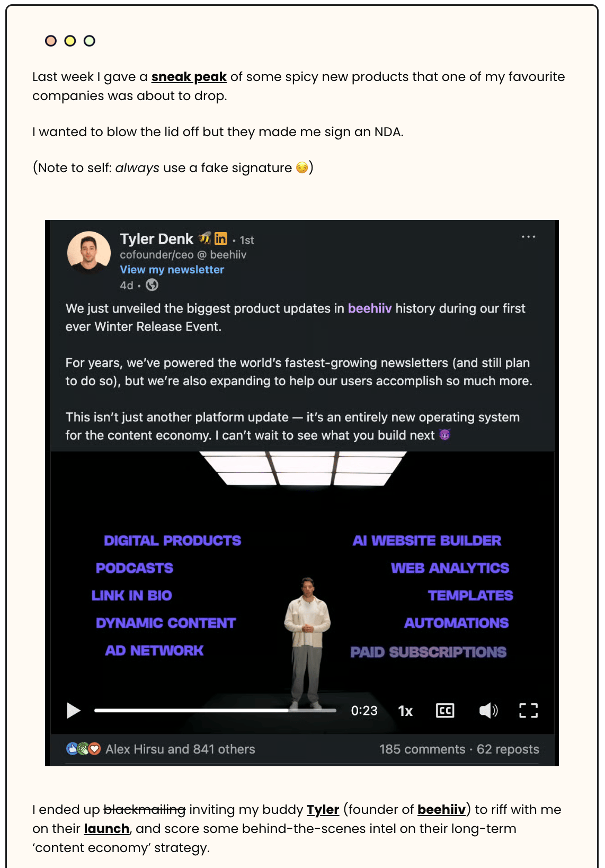Image resolution: width=605 pixels, height=868 pixels.
Task: Click the reaction icons next to Alex Hirsu
Action: (x=84, y=749)
